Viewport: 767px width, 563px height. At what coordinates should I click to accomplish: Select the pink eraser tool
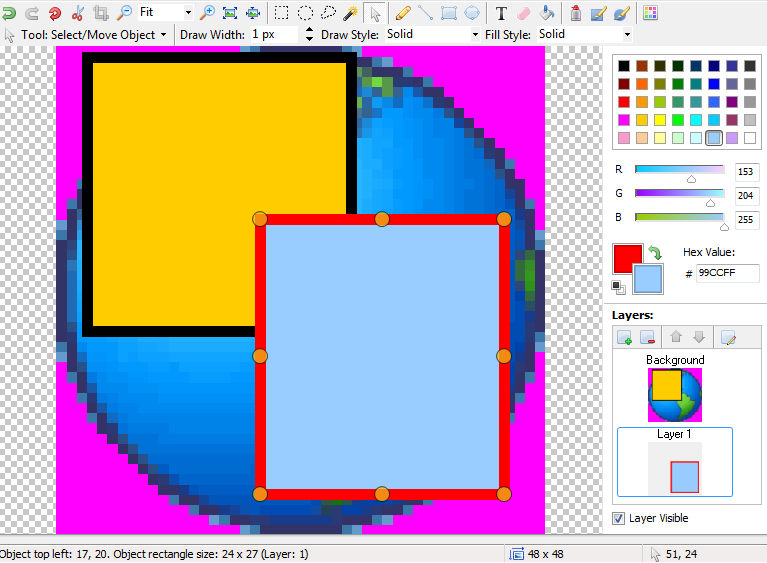tap(523, 13)
